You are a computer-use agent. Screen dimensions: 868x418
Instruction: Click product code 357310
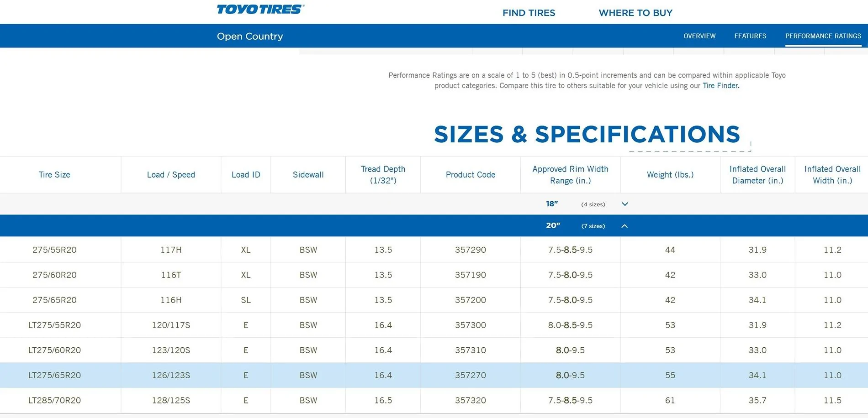click(x=471, y=350)
